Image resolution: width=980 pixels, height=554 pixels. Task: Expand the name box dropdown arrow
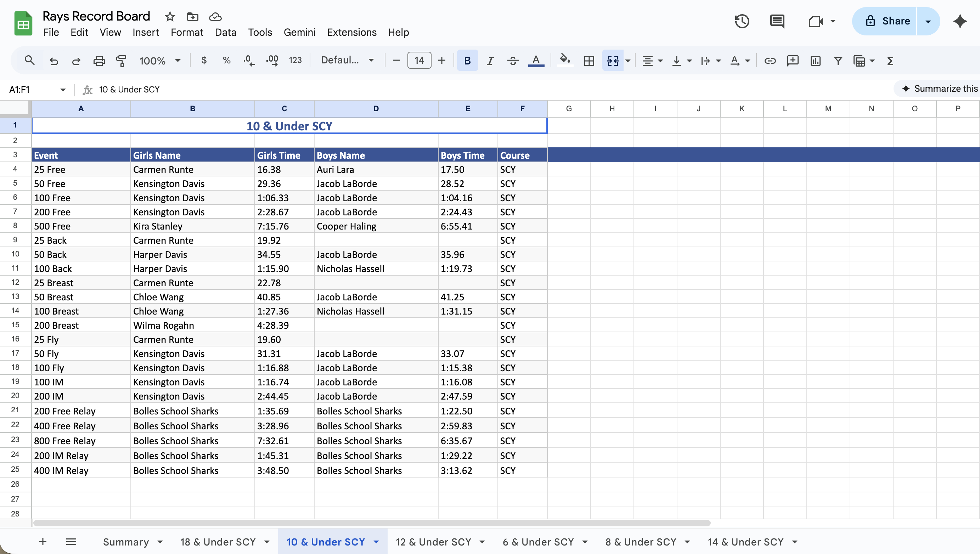pyautogui.click(x=63, y=90)
